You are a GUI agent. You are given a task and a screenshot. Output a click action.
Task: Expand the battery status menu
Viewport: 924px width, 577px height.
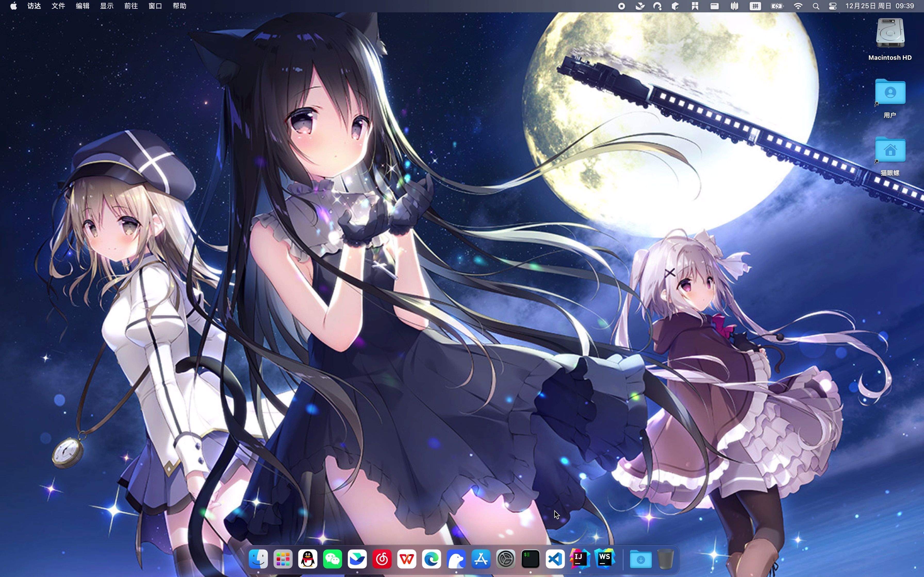point(777,6)
